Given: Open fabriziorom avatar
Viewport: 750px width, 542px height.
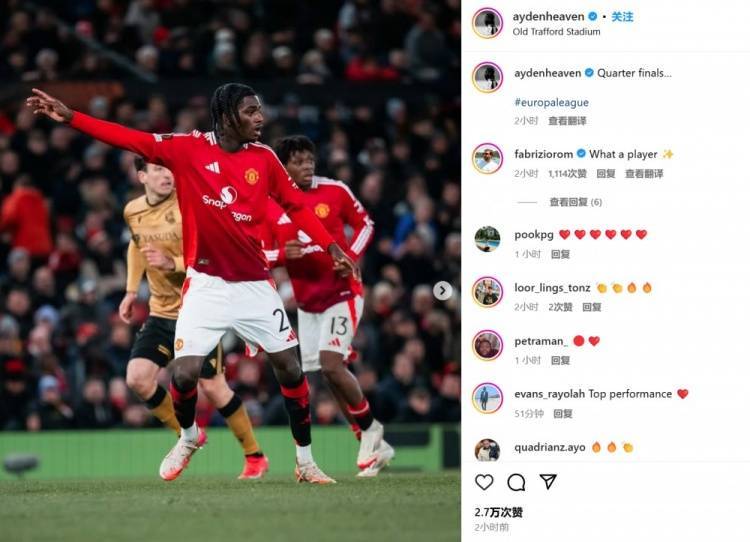Looking at the screenshot, I should [487, 158].
